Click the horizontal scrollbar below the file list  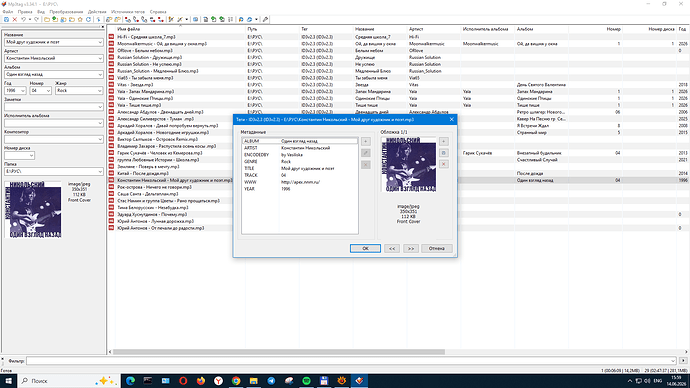click(x=279, y=352)
